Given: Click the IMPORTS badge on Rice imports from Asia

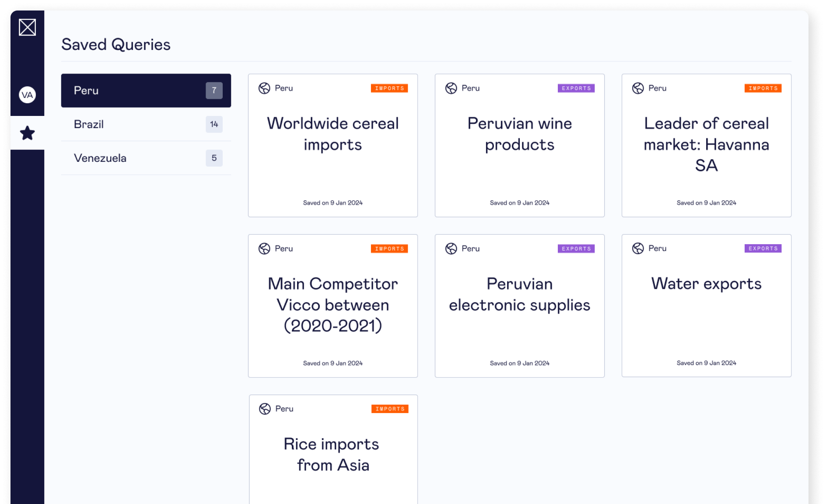Looking at the screenshot, I should click(x=389, y=408).
